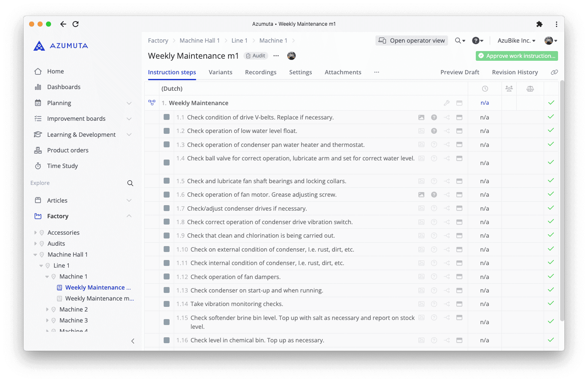Click the scales column header icon
This screenshot has height=382, width=588.
530,88
